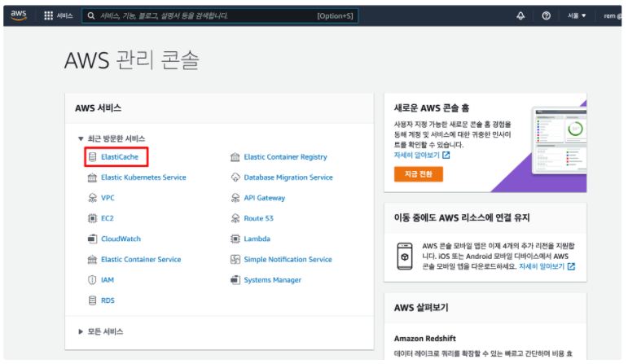Open the help question mark icon
The image size is (628, 364).
546,15
